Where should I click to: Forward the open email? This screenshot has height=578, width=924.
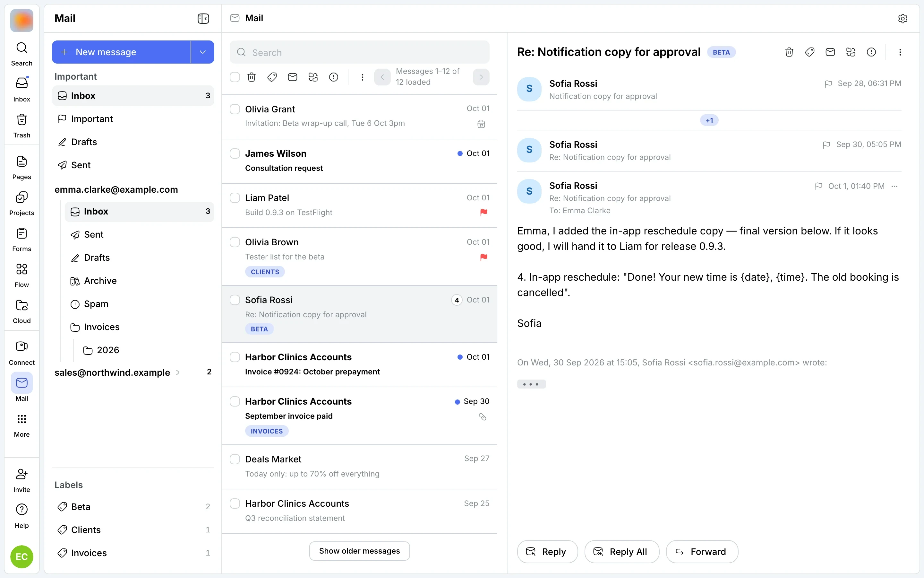point(702,552)
